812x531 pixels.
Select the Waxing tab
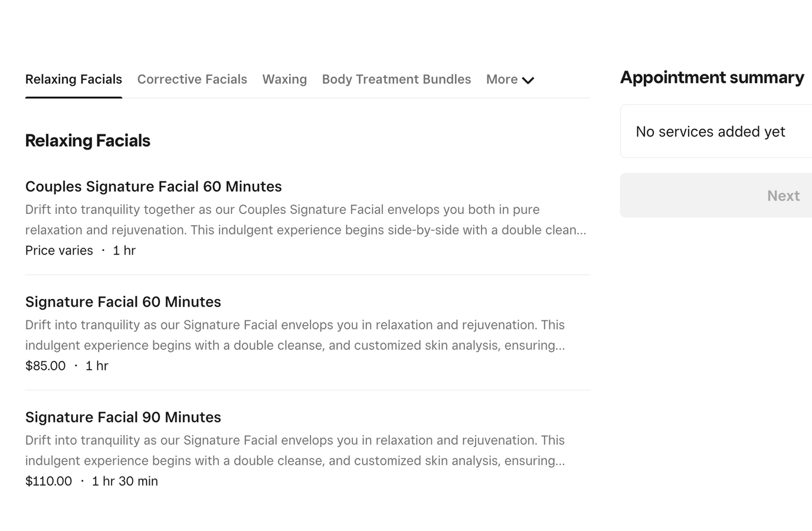(x=284, y=79)
